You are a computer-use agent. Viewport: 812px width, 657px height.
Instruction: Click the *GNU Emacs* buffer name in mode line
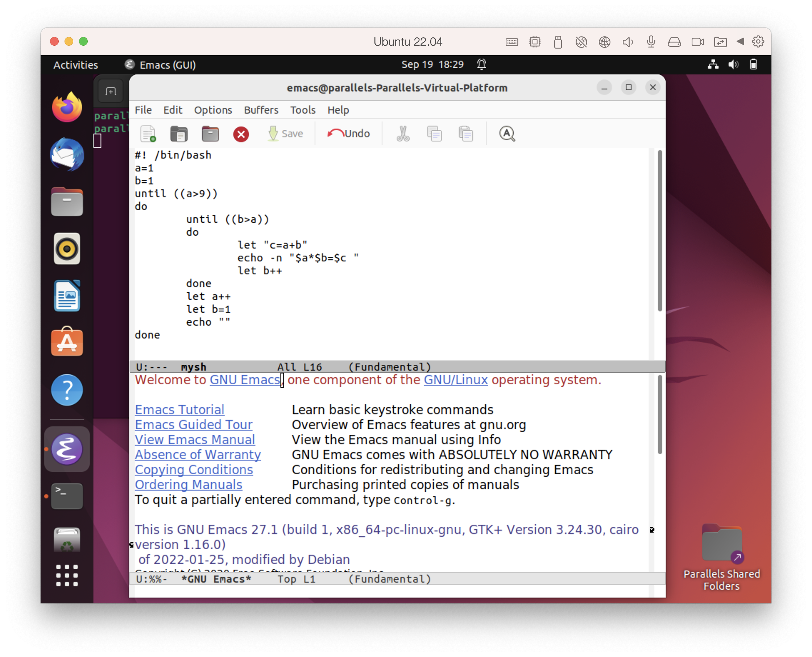point(216,579)
